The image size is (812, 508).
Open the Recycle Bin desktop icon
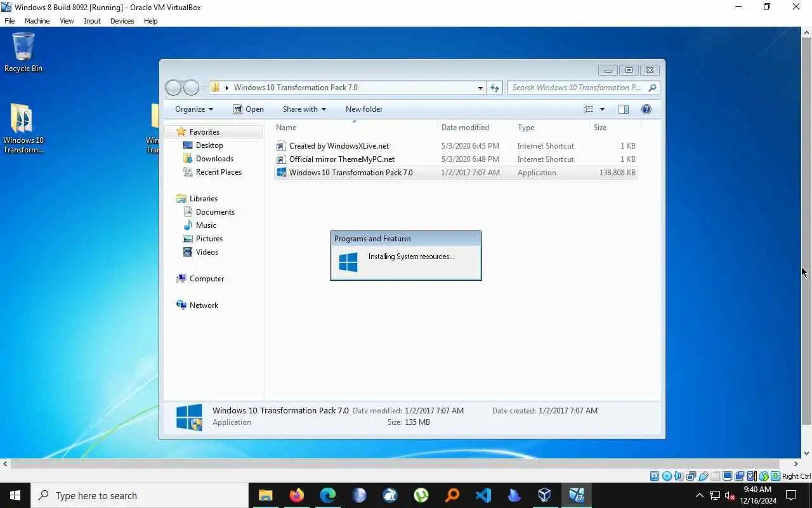point(23,52)
